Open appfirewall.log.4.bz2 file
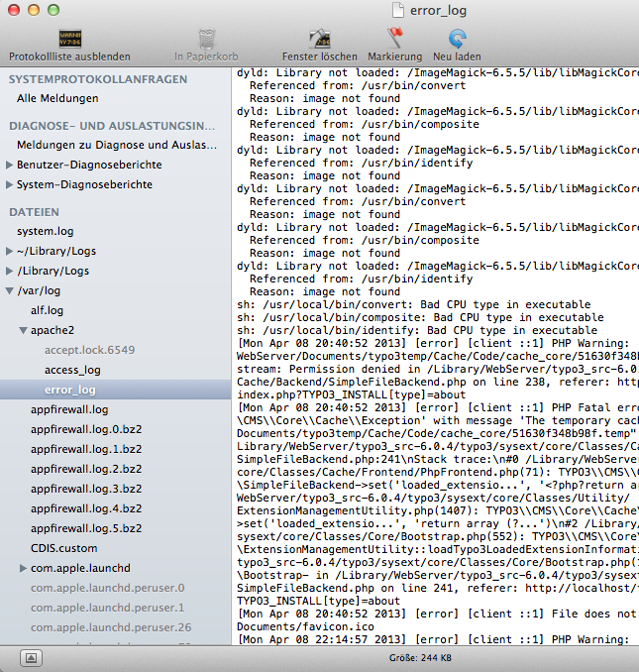The width and height of the screenshot is (639, 672). click(x=86, y=508)
